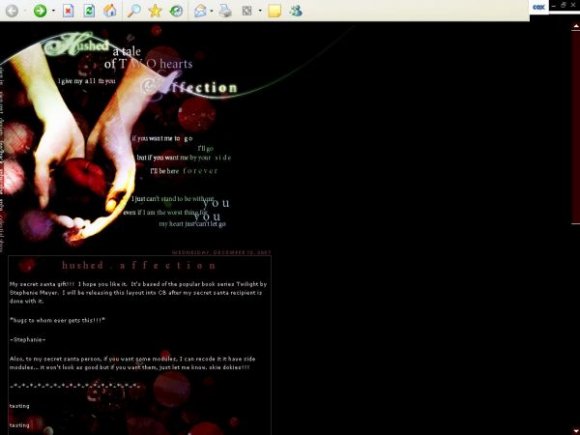Click the green Refresh page icon
Viewport: 580px width, 435px height.
coord(89,11)
